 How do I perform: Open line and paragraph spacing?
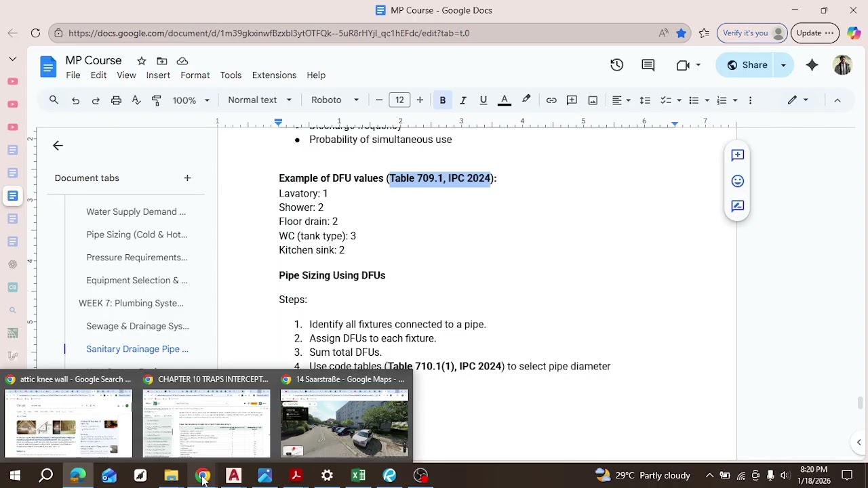[x=645, y=100]
